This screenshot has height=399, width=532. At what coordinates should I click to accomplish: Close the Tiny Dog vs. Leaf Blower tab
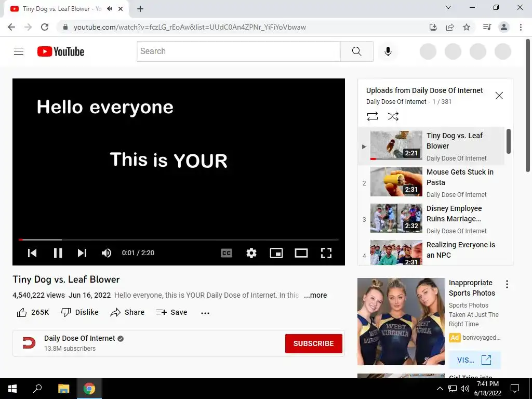121,9
